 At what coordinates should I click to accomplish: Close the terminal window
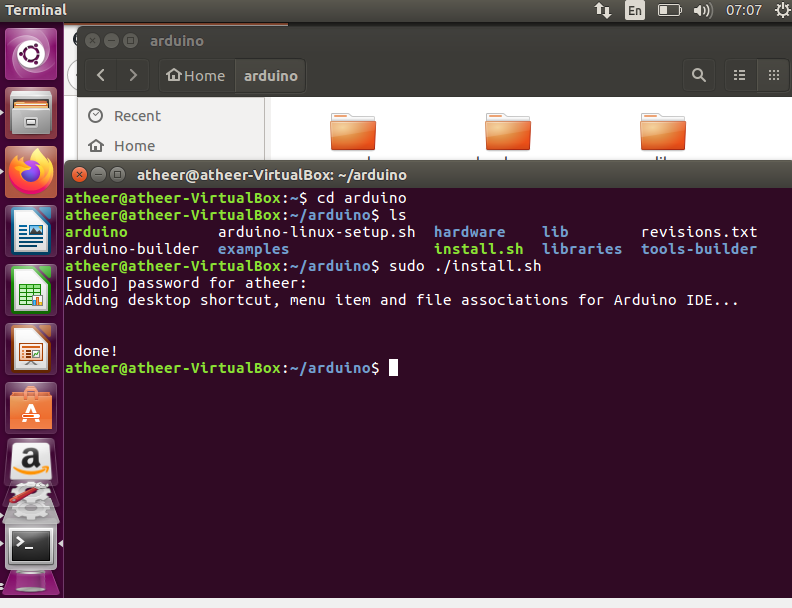[x=79, y=175]
